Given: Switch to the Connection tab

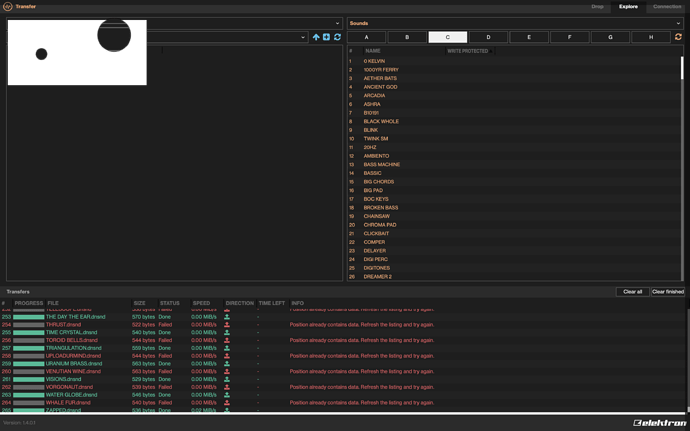Looking at the screenshot, I should click(667, 7).
